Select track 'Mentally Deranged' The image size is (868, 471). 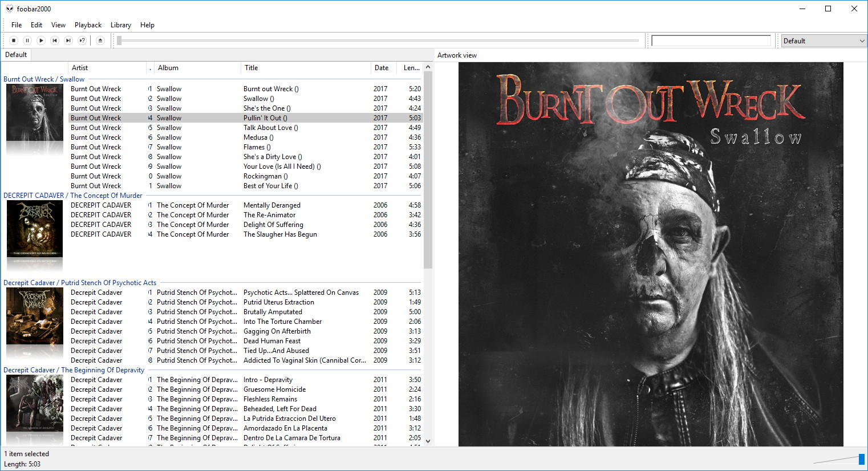pos(245,205)
